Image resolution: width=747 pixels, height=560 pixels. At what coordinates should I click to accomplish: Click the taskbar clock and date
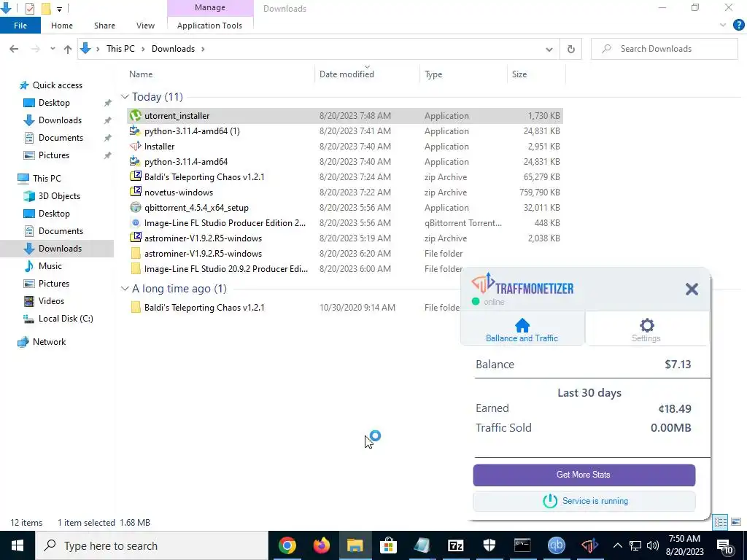(684, 545)
